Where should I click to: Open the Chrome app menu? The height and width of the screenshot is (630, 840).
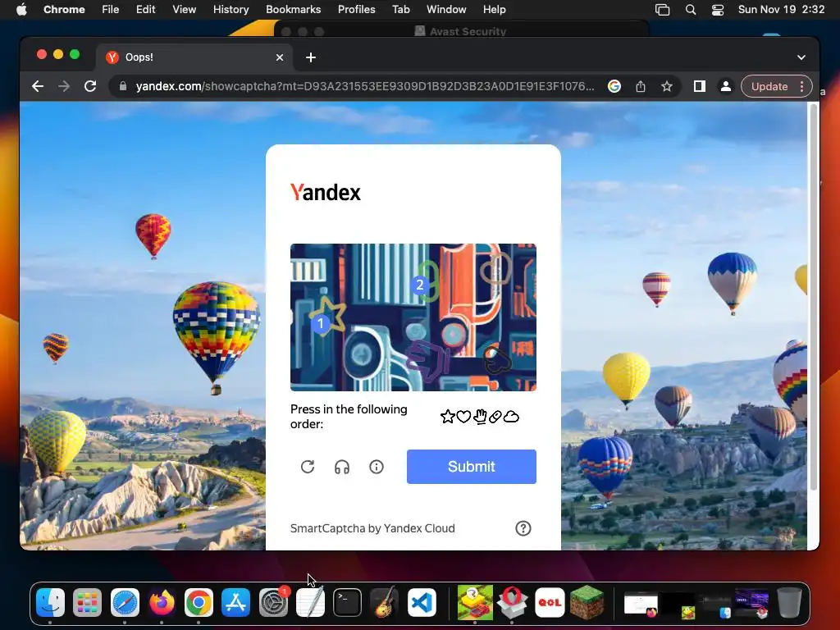64,10
